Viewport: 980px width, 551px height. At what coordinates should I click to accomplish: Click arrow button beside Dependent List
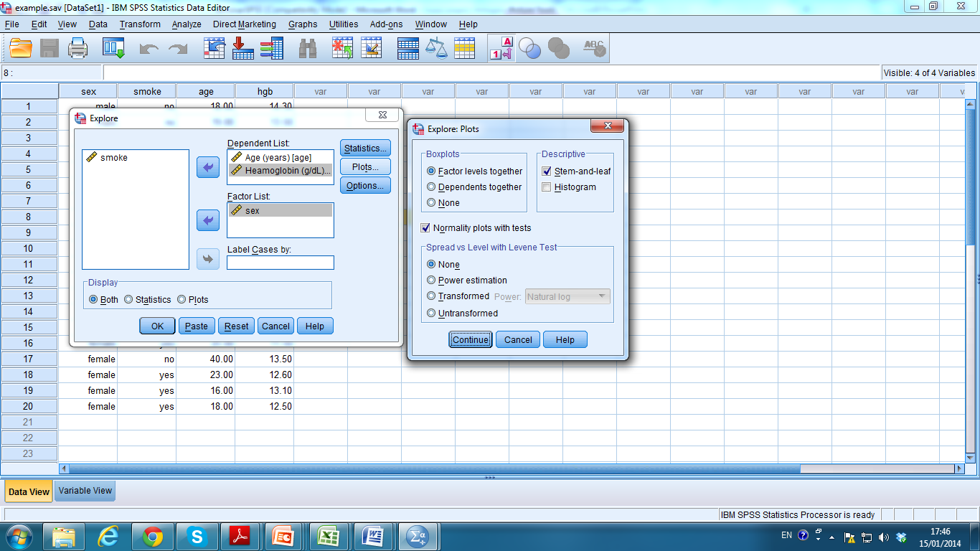tap(208, 167)
